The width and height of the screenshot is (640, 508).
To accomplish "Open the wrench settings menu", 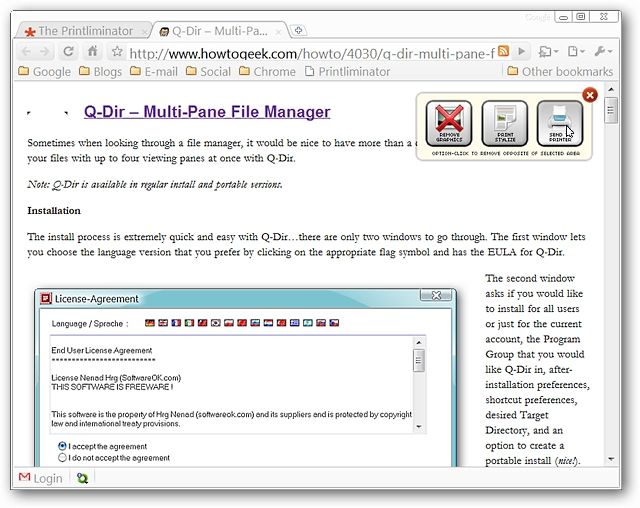I will [x=603, y=51].
